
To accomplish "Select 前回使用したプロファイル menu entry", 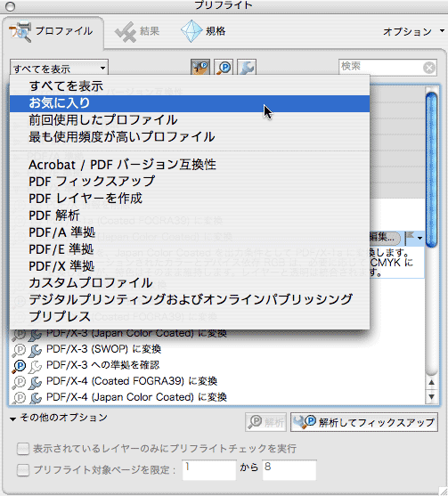I will coord(190,120).
